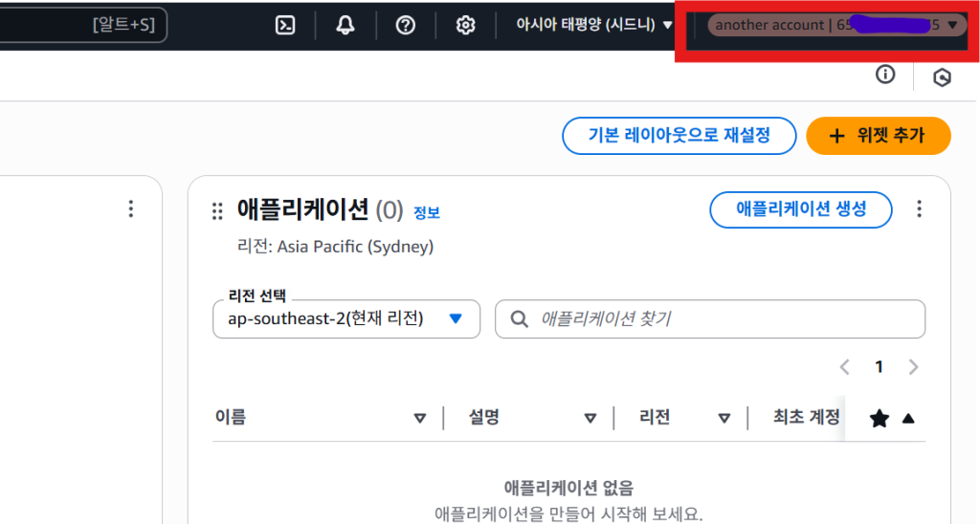Click the reset to default layout button
Screen dimensions: 980x524
[x=679, y=136]
